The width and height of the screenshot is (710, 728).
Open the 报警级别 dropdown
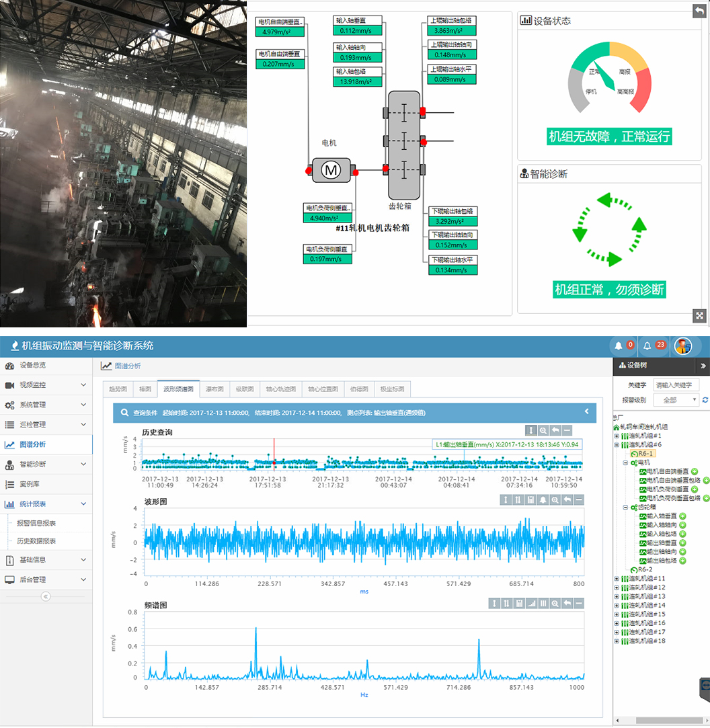[676, 400]
